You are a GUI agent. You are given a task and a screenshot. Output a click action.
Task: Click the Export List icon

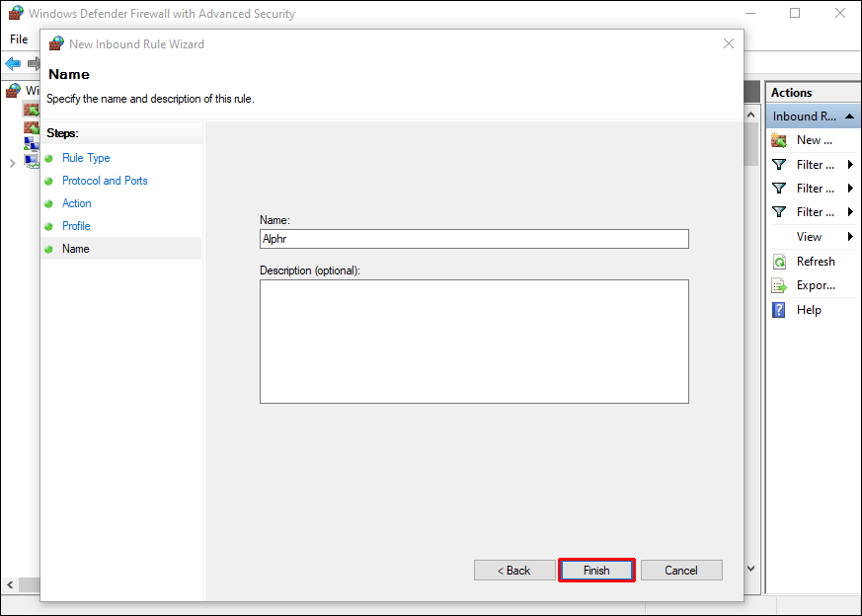point(779,285)
